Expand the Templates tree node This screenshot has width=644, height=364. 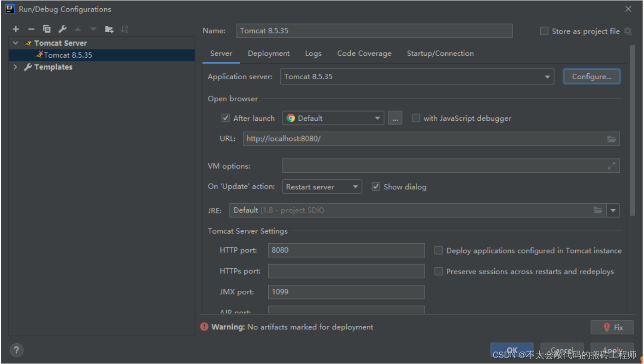click(16, 67)
